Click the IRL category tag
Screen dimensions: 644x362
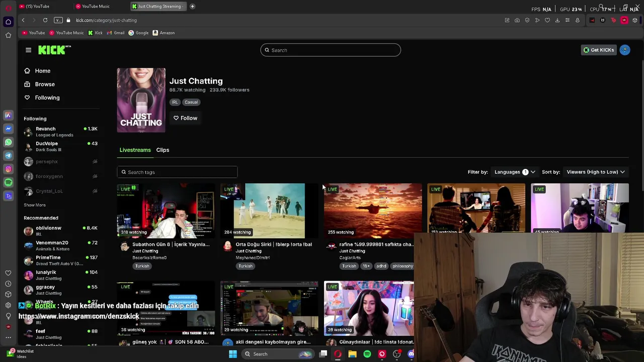(x=175, y=102)
